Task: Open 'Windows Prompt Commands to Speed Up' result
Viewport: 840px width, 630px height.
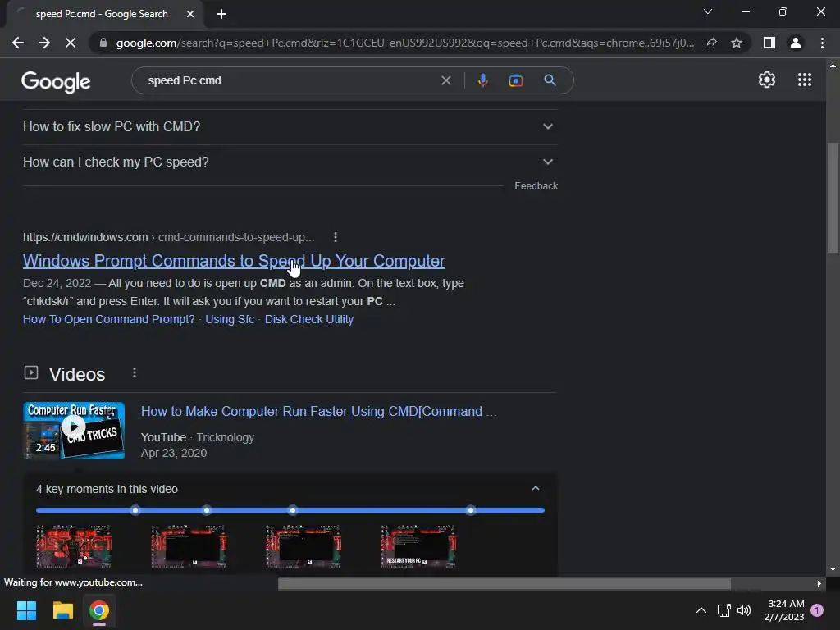Action: [x=234, y=261]
